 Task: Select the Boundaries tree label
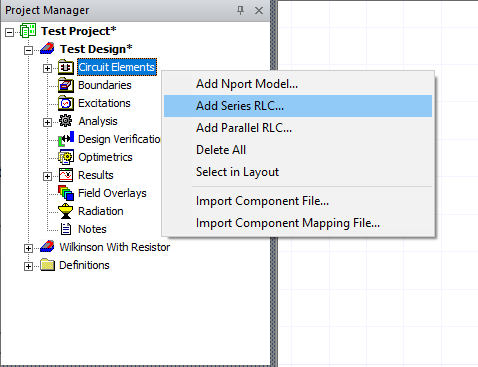(x=105, y=85)
